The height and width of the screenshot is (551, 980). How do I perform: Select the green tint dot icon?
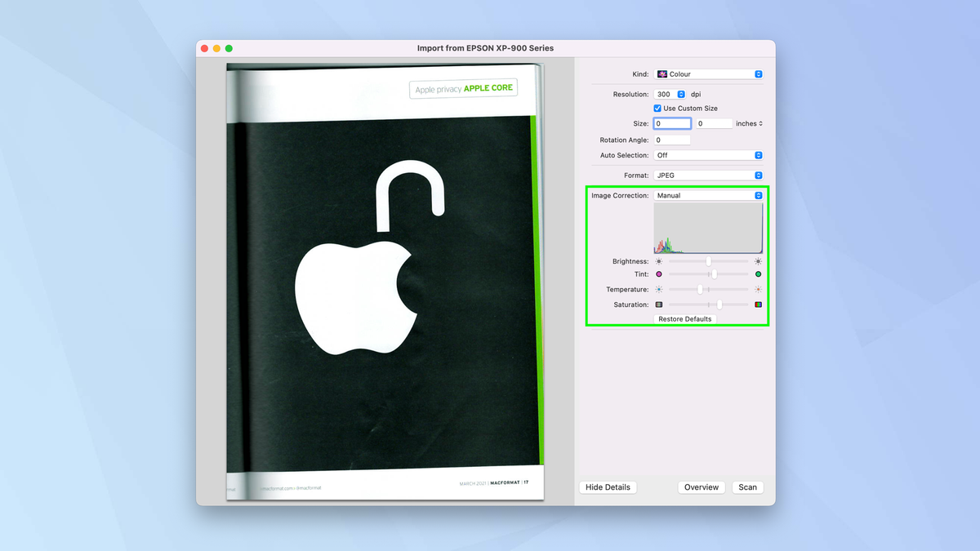(x=757, y=274)
